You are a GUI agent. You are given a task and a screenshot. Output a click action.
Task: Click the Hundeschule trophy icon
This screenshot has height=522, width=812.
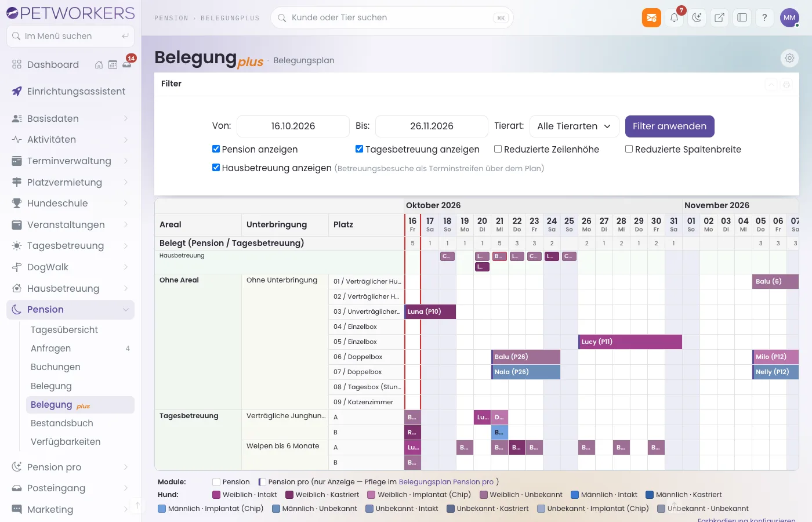17,203
